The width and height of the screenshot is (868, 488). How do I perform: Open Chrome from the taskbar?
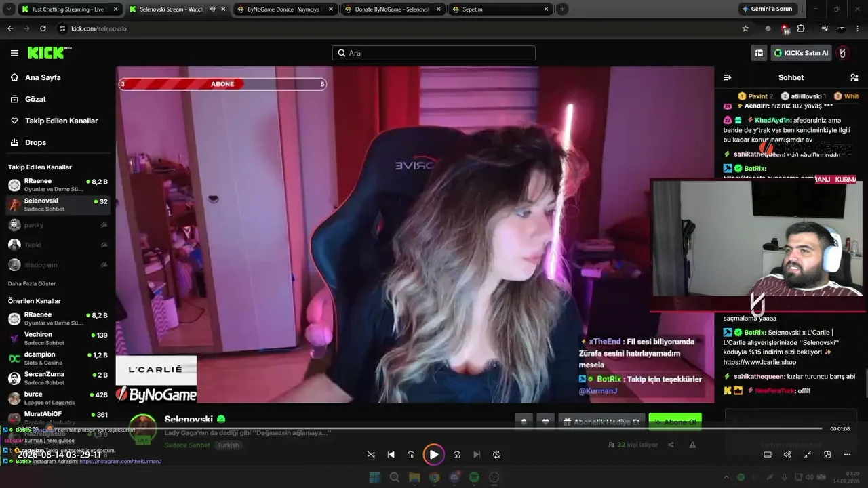(x=434, y=477)
